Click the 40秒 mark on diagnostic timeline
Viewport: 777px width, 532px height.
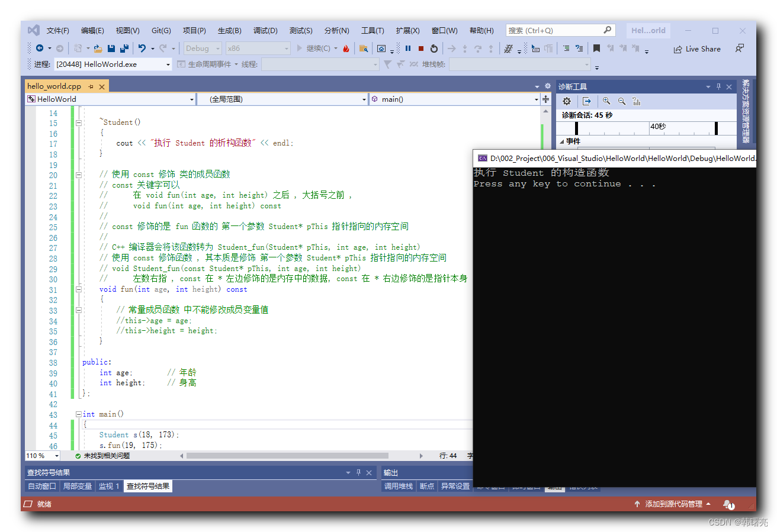pos(658,126)
